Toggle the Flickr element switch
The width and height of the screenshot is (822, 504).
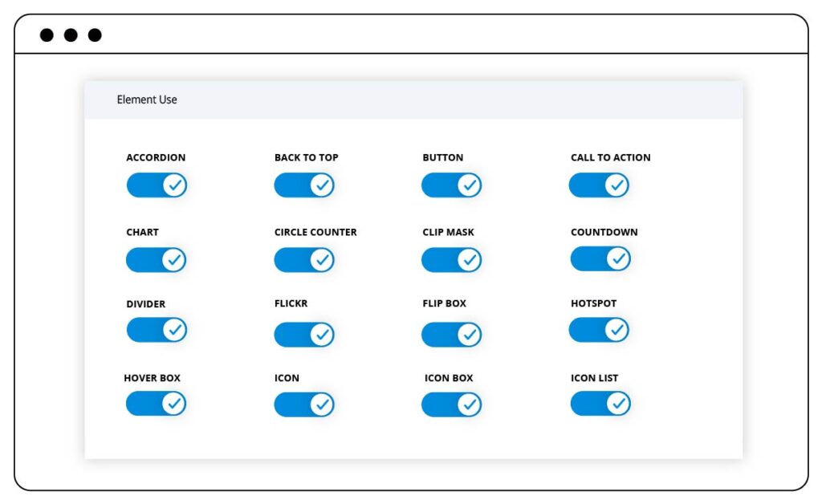[x=304, y=335]
